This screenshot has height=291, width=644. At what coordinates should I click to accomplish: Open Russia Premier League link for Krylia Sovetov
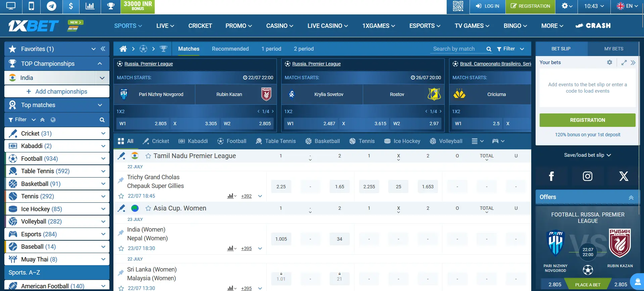pos(316,64)
